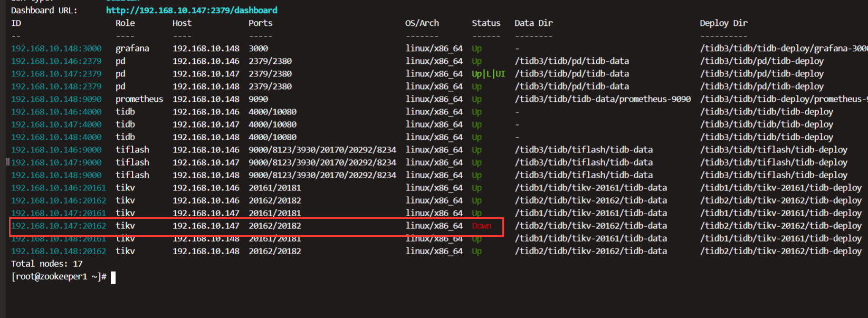
Task: Click grafana-3000 deploy dir path
Action: (784, 49)
